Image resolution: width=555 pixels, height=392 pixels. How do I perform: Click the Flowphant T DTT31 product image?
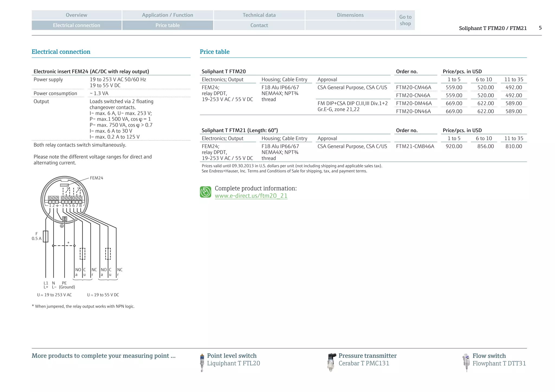pyautogui.click(x=466, y=362)
